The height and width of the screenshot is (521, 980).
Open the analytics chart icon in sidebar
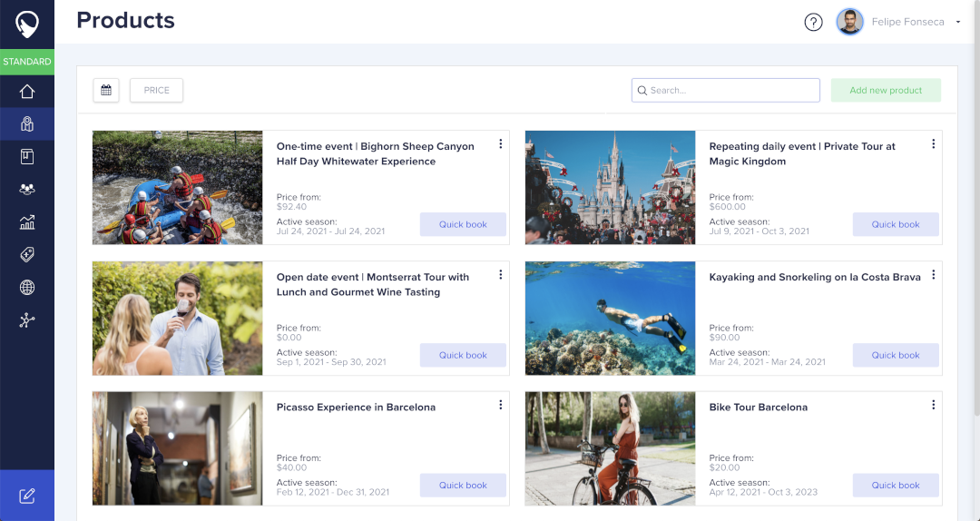tap(26, 221)
